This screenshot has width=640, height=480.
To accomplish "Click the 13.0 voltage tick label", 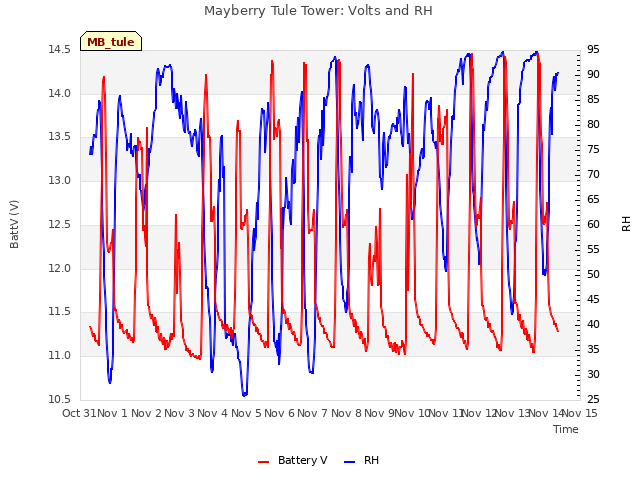I will coord(59,180).
